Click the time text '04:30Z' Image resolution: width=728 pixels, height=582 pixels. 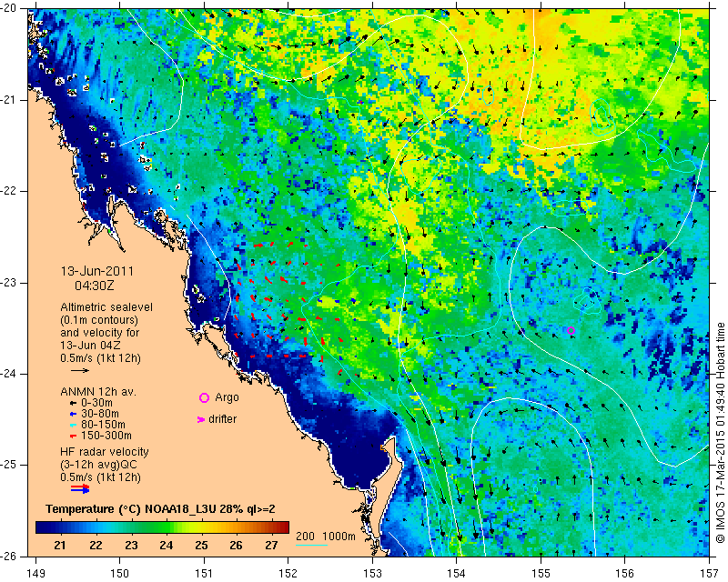point(95,286)
